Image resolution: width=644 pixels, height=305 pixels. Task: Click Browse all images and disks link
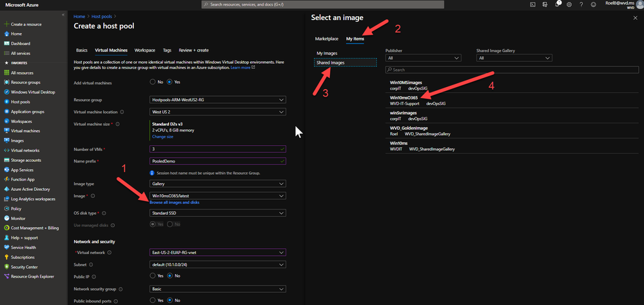(x=175, y=202)
